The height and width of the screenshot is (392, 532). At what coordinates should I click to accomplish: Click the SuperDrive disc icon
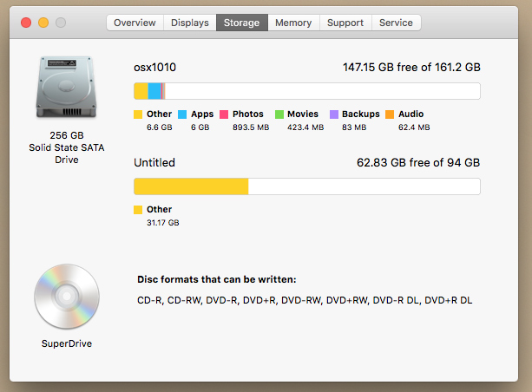click(x=65, y=297)
